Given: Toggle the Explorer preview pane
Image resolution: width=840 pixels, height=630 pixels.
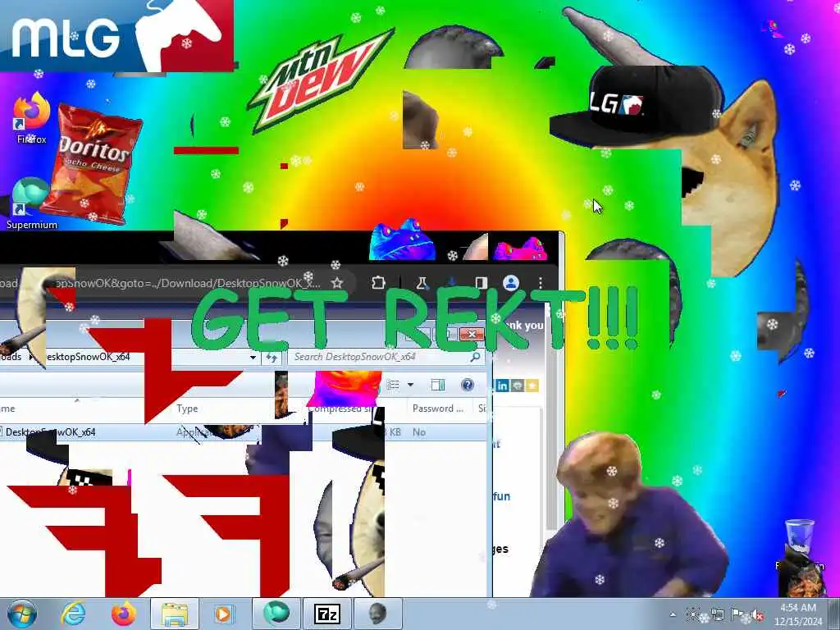Looking at the screenshot, I should click(x=438, y=385).
